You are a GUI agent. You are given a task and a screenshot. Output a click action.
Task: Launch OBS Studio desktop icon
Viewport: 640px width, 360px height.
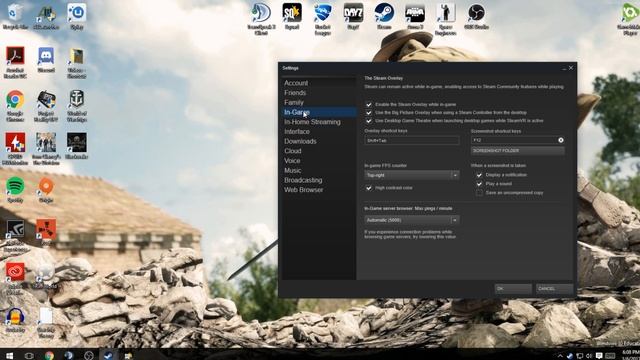(476, 16)
